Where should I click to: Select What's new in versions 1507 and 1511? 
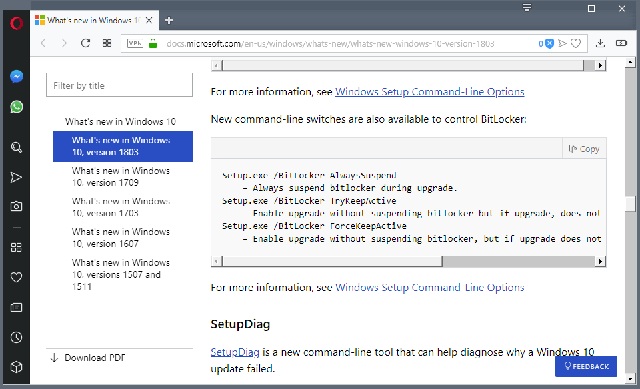pyautogui.click(x=121, y=274)
